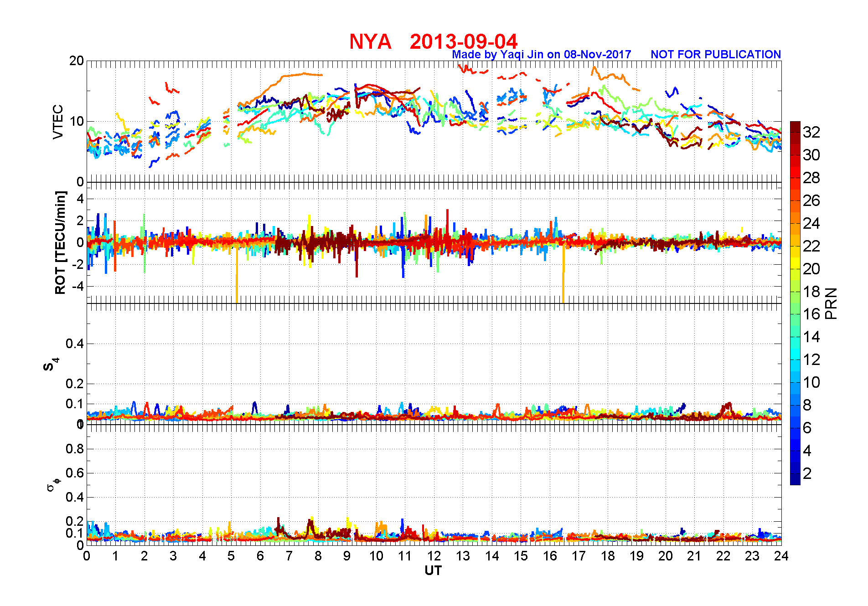The height and width of the screenshot is (606, 868).
Task: Click the colorbar tick label 18
Action: coord(811,292)
